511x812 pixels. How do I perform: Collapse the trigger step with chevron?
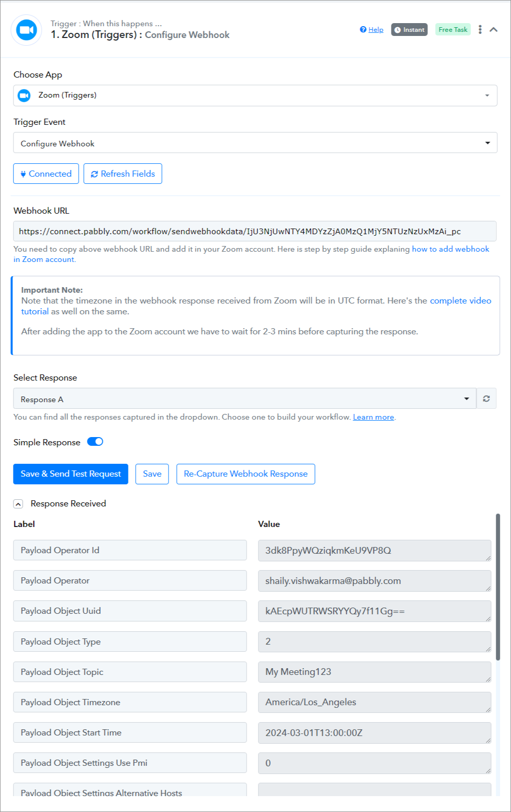[494, 30]
